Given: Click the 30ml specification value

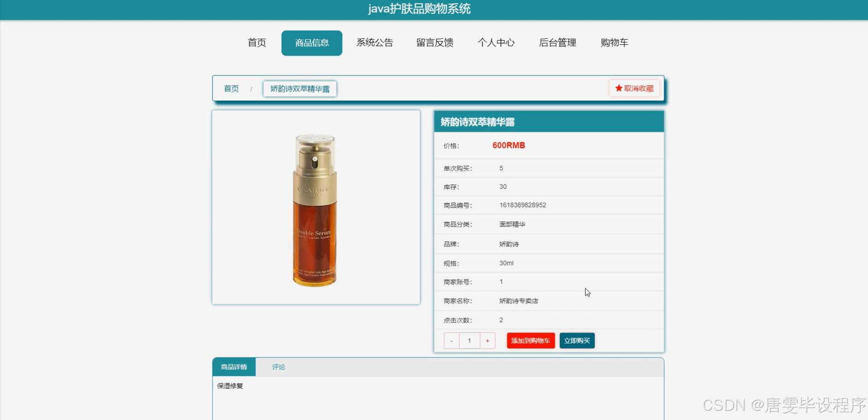Looking at the screenshot, I should click(506, 263).
